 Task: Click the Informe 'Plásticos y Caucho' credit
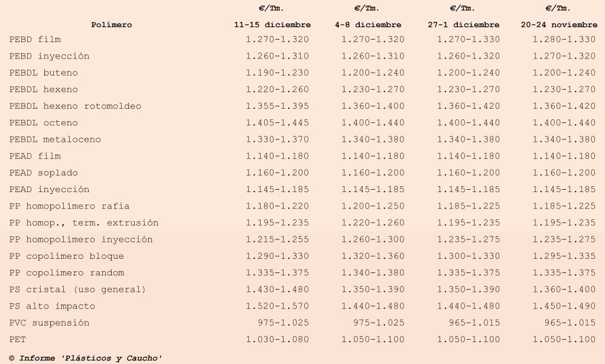click(85, 358)
